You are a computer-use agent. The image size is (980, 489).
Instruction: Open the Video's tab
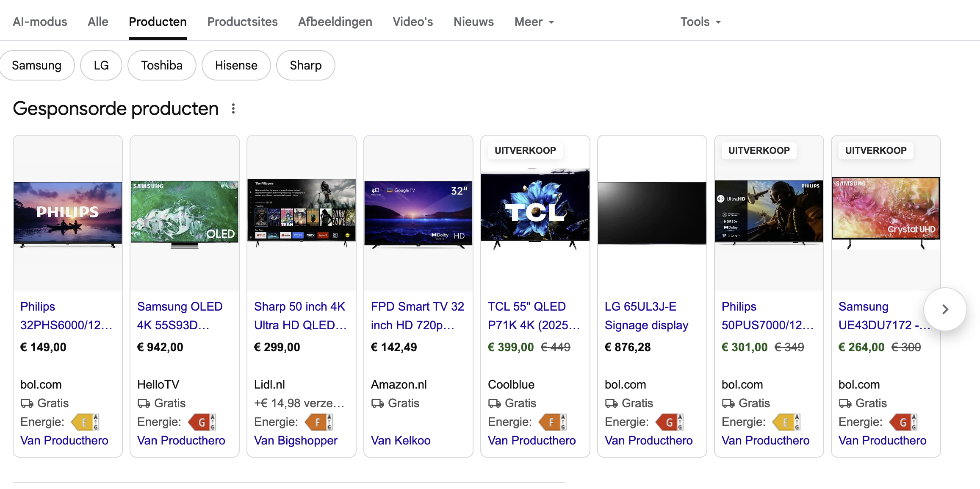point(412,22)
